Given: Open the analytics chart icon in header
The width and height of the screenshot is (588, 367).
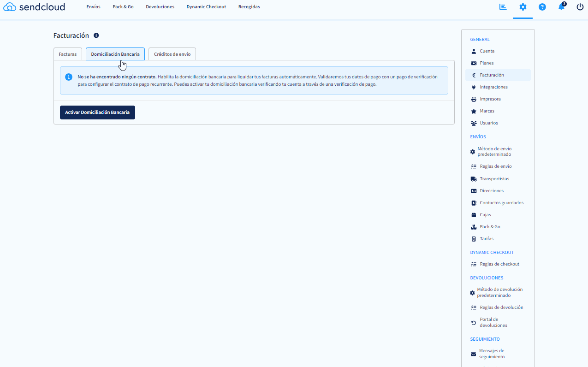Looking at the screenshot, I should pyautogui.click(x=503, y=7).
